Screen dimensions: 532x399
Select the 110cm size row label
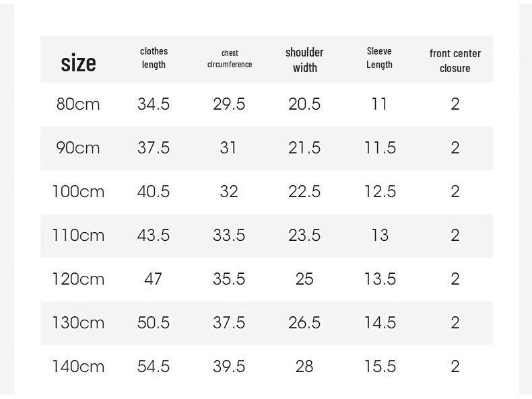pos(78,235)
